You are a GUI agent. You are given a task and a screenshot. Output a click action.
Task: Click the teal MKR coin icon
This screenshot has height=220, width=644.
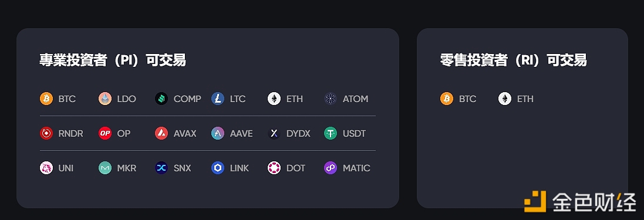click(105, 168)
